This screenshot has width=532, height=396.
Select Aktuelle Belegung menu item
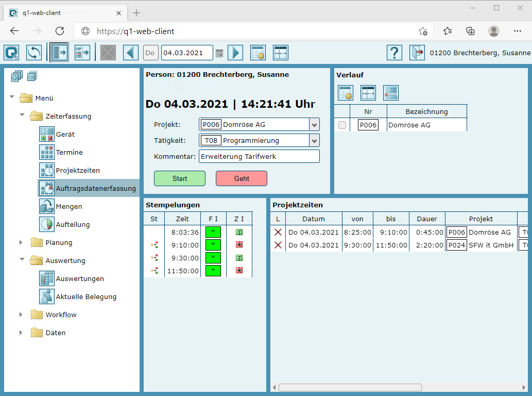85,296
